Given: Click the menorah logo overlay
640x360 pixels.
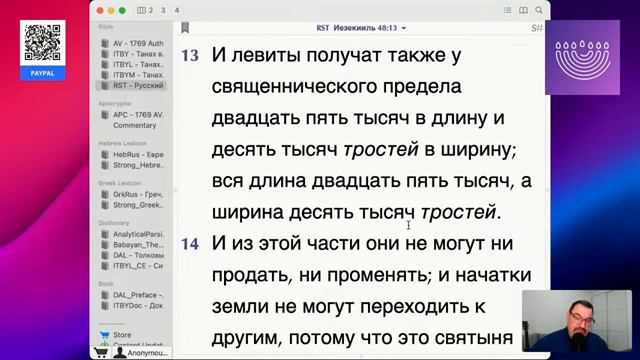Looking at the screenshot, I should tap(582, 58).
